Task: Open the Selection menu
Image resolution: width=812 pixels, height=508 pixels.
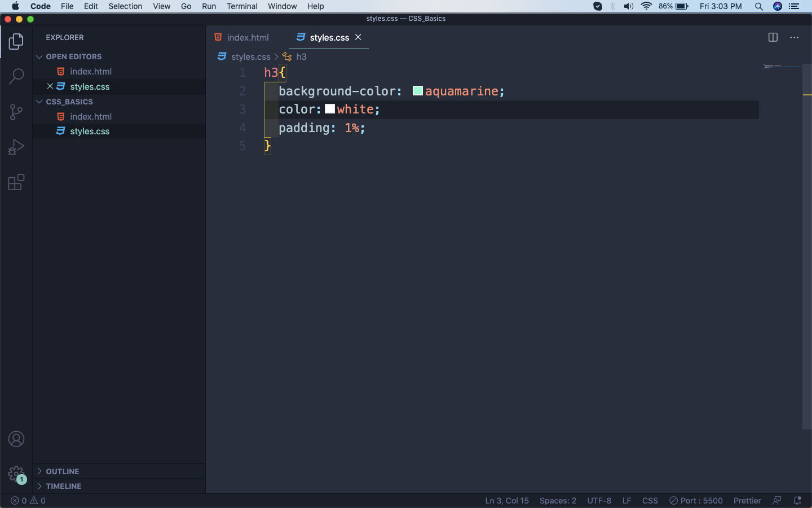Action: pyautogui.click(x=125, y=6)
